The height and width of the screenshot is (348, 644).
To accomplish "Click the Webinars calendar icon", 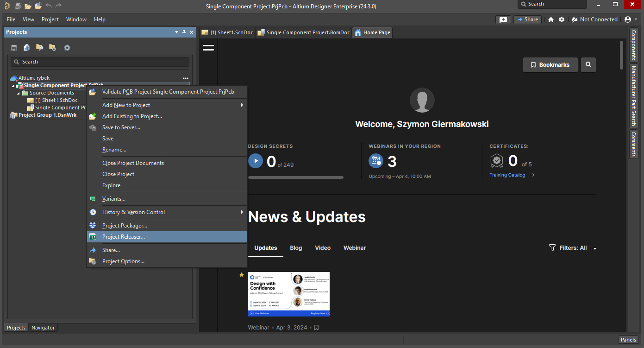I will coord(376,161).
